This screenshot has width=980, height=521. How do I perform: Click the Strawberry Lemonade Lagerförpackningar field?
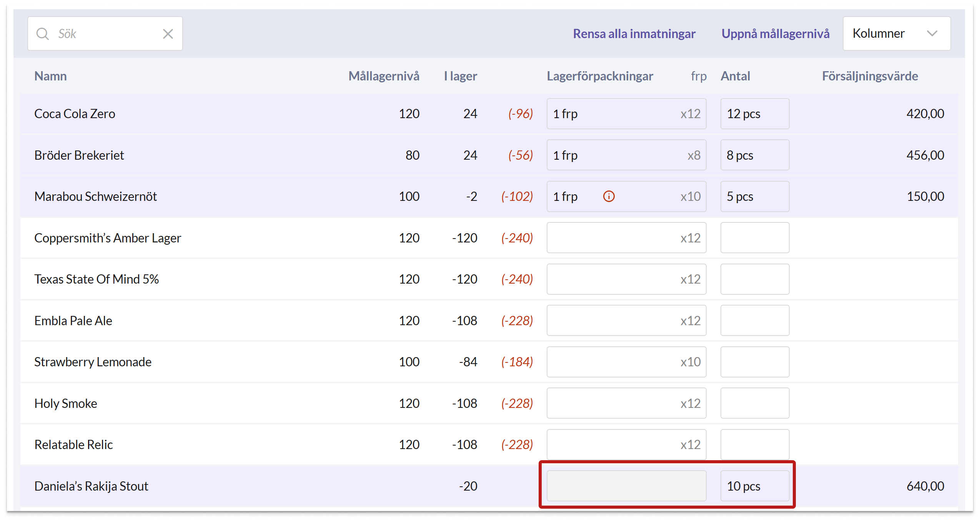pyautogui.click(x=626, y=362)
